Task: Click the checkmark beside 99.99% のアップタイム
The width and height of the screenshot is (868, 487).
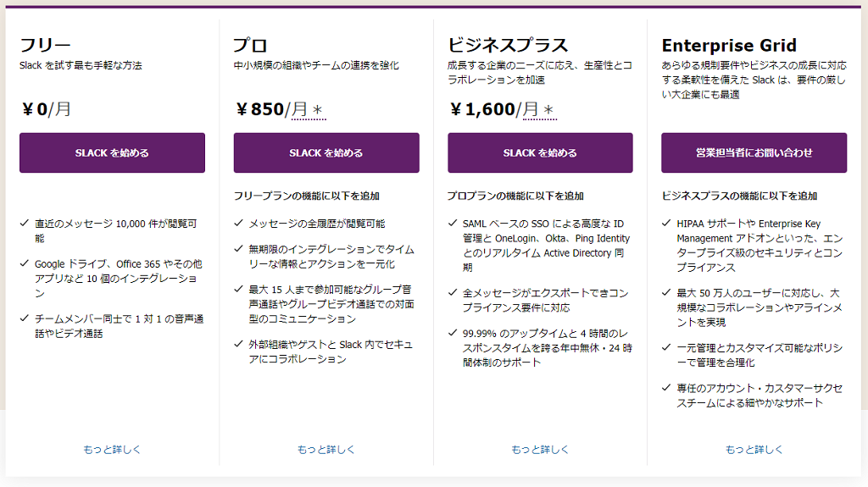Action: pyautogui.click(x=452, y=334)
